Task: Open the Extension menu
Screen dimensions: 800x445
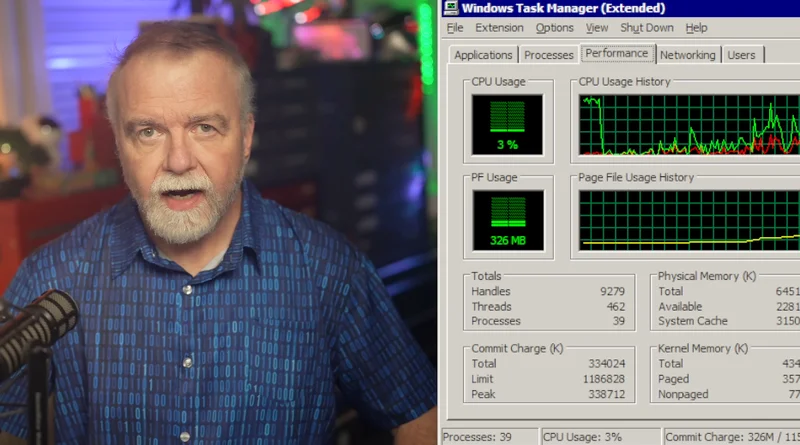Action: point(499,28)
